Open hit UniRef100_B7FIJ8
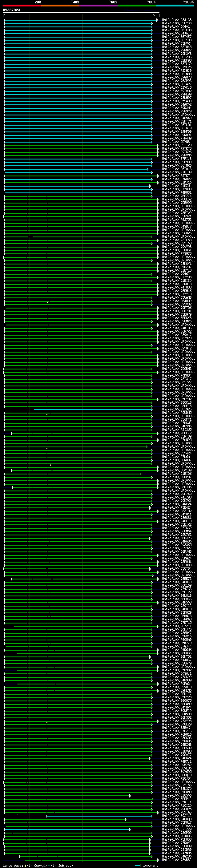This screenshot has height=868, width=197. (x=177, y=159)
